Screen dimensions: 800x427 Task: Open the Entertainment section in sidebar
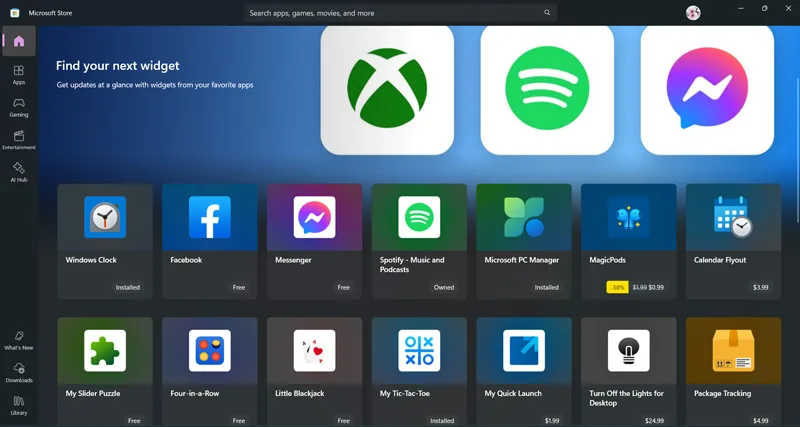tap(19, 140)
